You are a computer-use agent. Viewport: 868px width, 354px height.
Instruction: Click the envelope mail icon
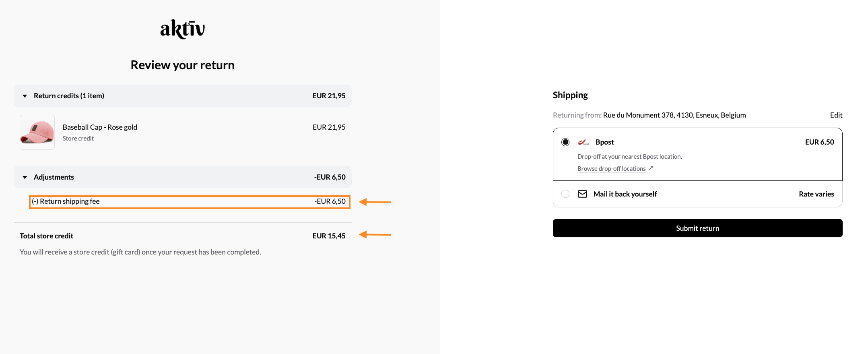[582, 194]
